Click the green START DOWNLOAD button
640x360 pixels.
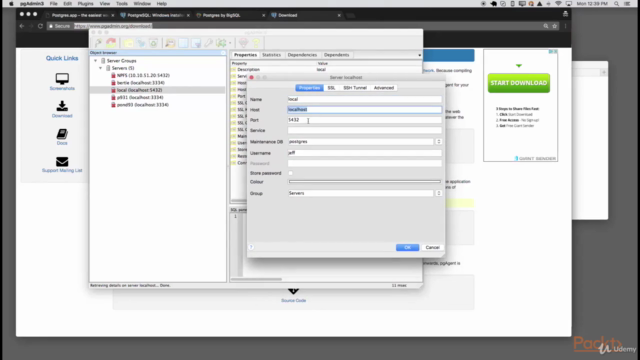click(519, 83)
